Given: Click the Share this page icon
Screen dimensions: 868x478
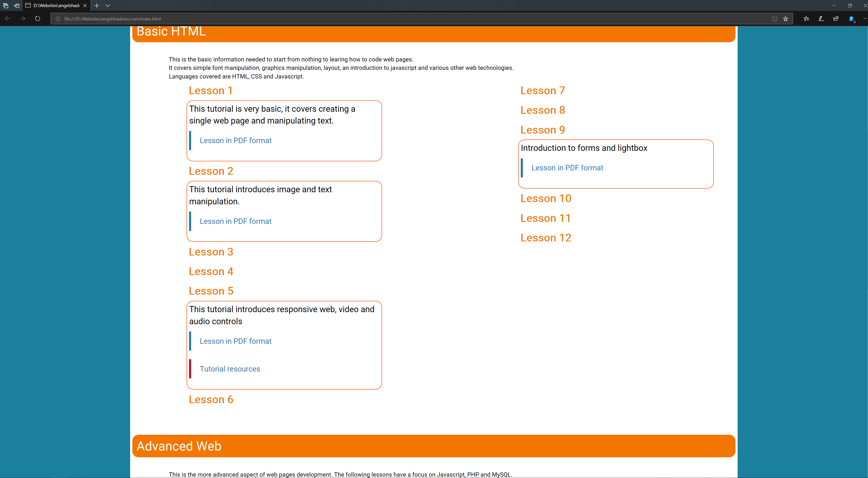Looking at the screenshot, I should click(x=836, y=19).
